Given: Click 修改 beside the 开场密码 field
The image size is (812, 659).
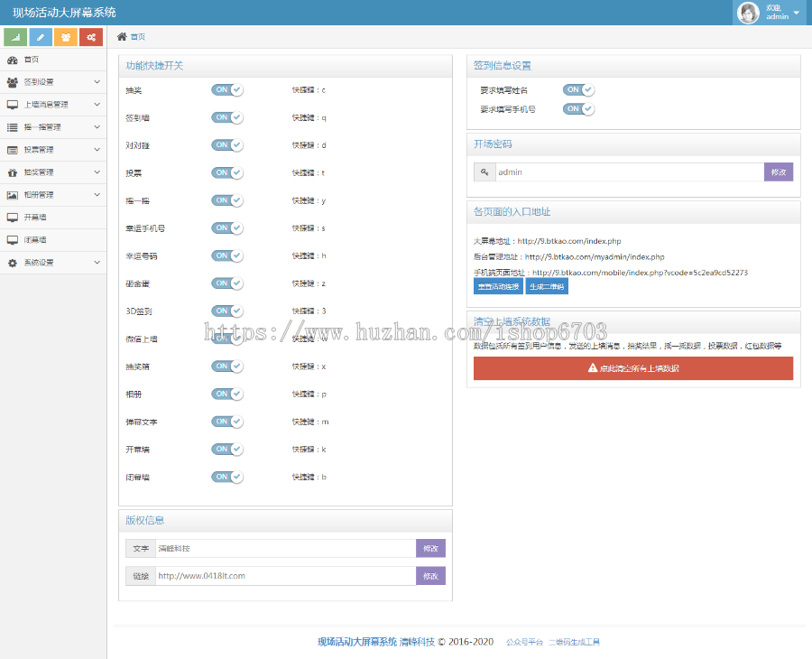Looking at the screenshot, I should point(779,172).
